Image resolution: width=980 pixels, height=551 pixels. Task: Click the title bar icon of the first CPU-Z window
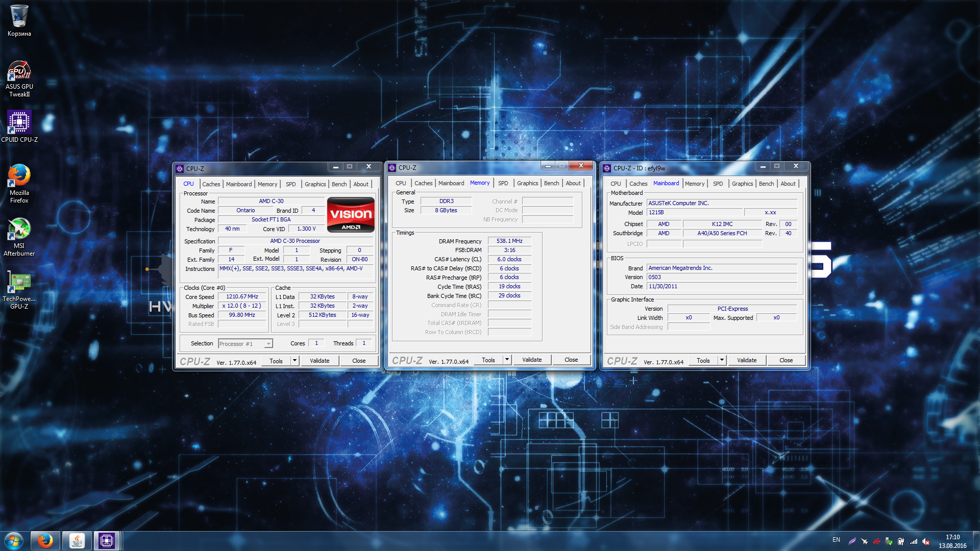pos(180,168)
